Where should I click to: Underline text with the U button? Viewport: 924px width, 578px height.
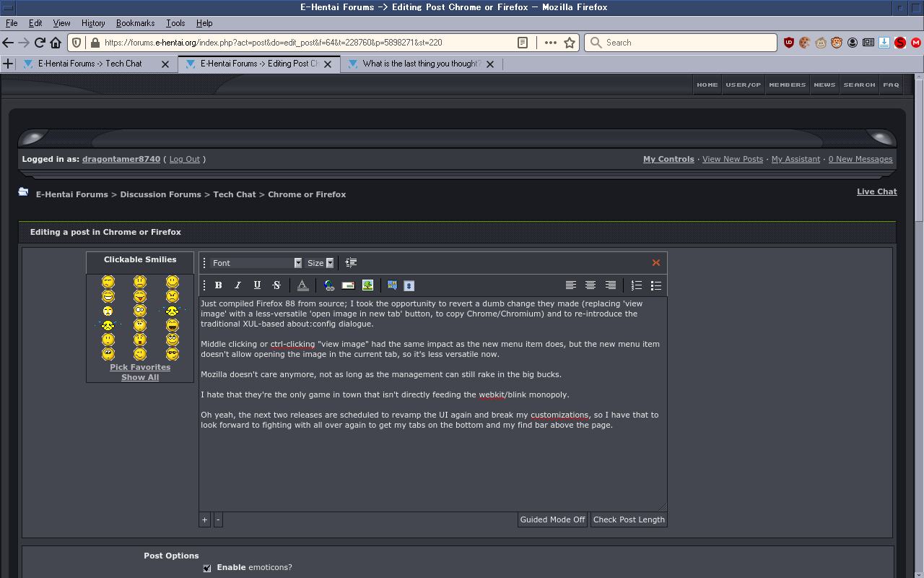(257, 285)
